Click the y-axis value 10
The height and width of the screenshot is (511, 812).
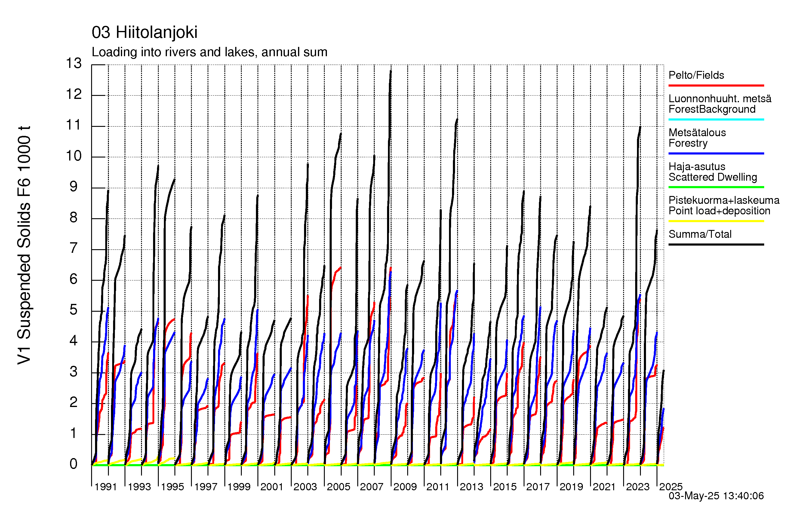click(x=74, y=156)
